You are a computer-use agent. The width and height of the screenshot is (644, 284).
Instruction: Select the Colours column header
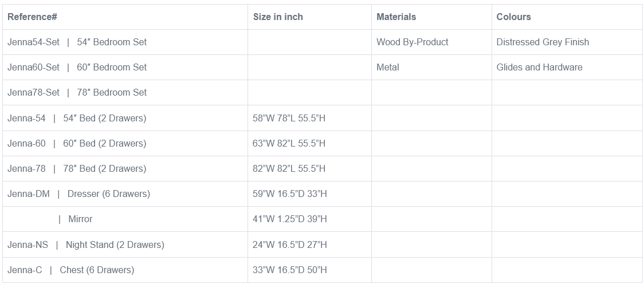coord(513,17)
